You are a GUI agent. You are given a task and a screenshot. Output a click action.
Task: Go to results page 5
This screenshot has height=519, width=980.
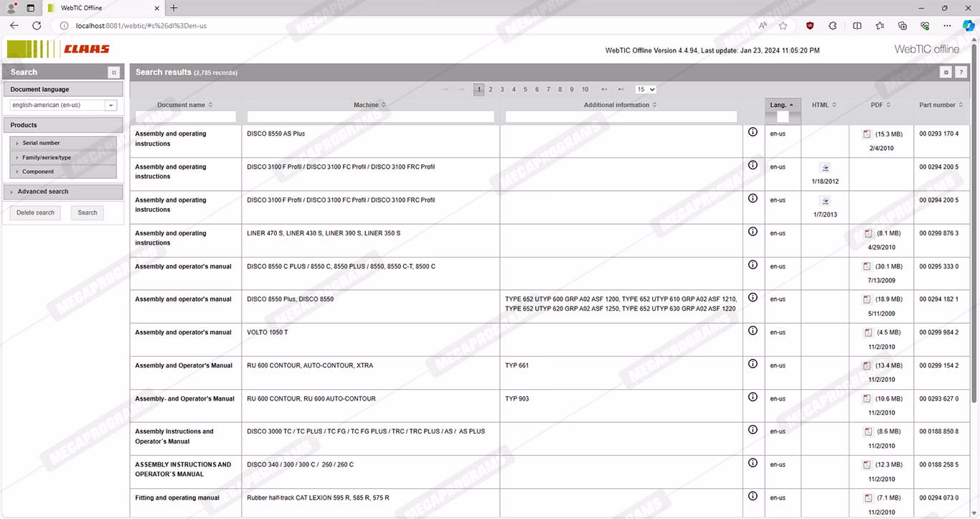coord(525,90)
